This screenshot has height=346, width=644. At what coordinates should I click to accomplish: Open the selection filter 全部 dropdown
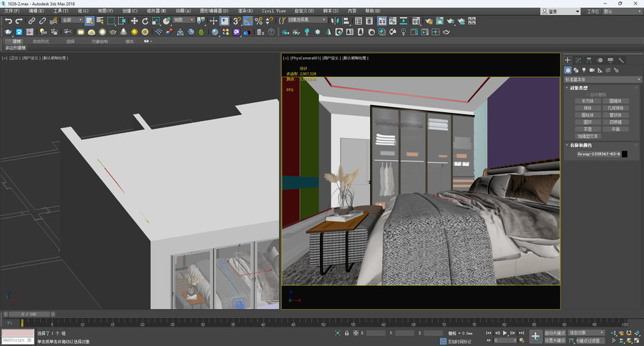click(72, 20)
